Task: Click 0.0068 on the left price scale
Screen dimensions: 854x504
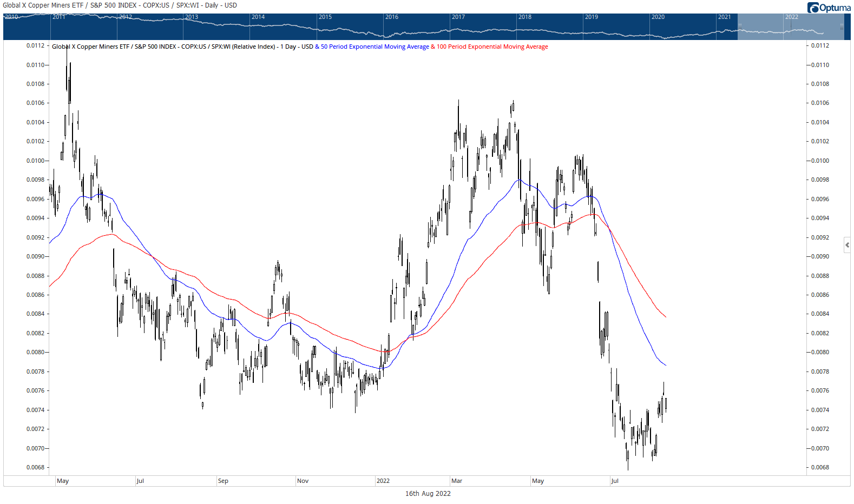Action: pos(36,467)
